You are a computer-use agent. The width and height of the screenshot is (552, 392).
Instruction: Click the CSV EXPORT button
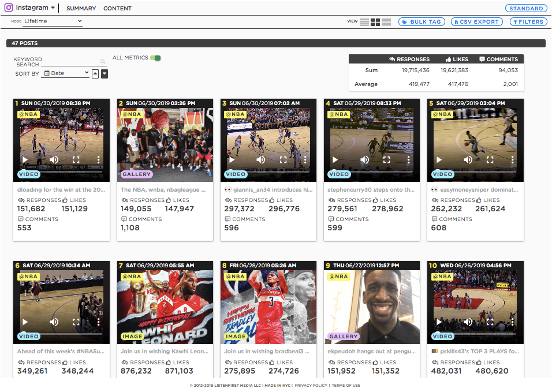pyautogui.click(x=477, y=22)
